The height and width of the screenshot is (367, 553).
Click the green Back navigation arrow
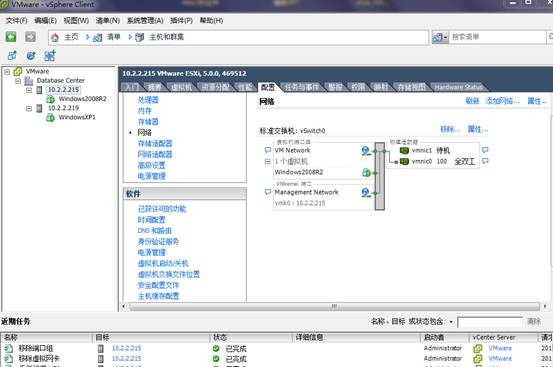11,37
